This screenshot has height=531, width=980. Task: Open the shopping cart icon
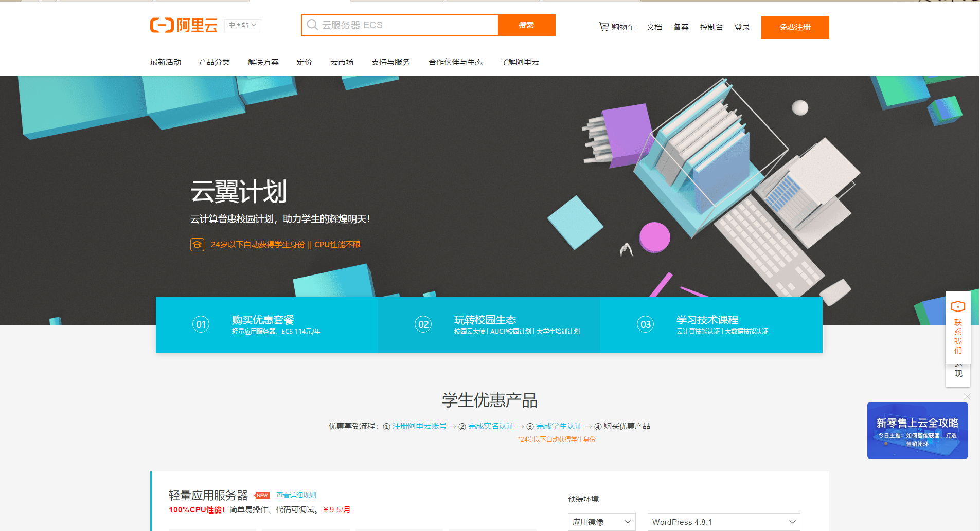(603, 27)
